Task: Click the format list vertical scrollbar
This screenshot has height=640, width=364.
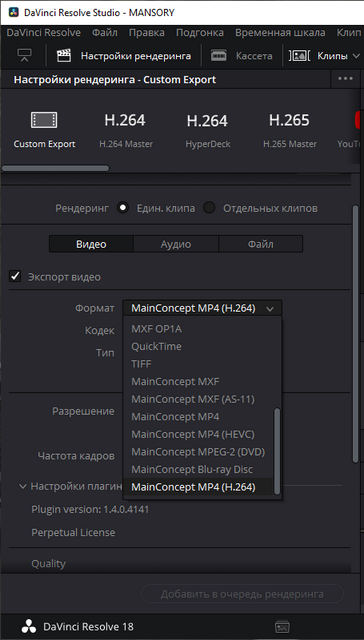Action: [277, 451]
